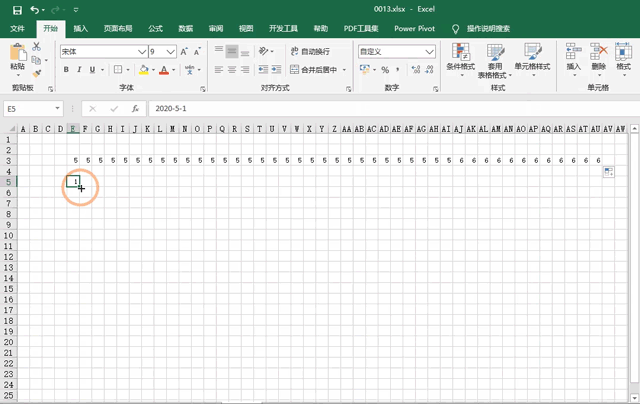Viewport: 640px width, 404px height.
Task: Decrease the decimal places
Action: 429,70
